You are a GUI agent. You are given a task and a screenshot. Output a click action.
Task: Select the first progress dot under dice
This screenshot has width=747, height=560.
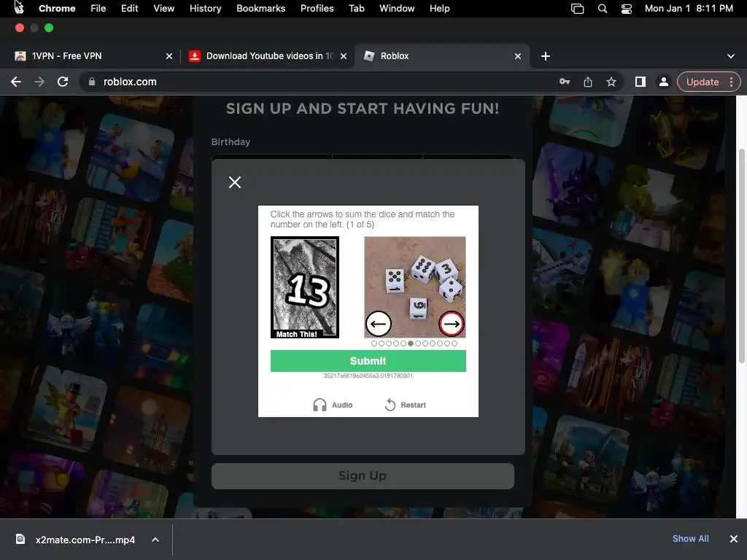(x=374, y=343)
